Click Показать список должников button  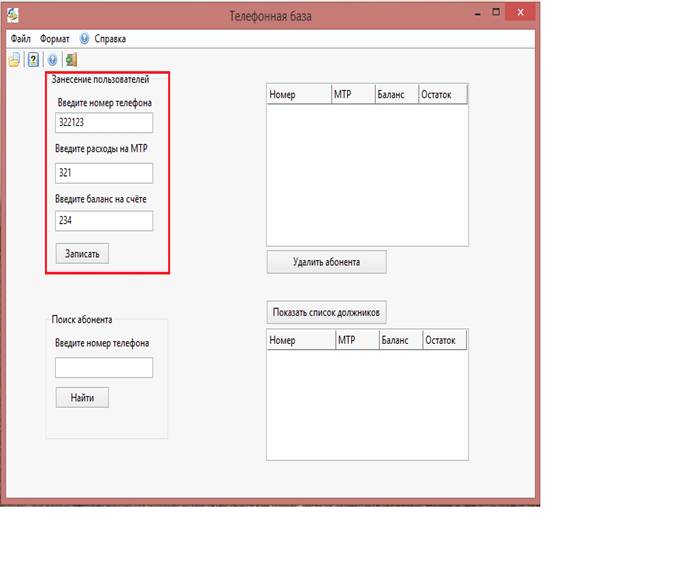326,312
